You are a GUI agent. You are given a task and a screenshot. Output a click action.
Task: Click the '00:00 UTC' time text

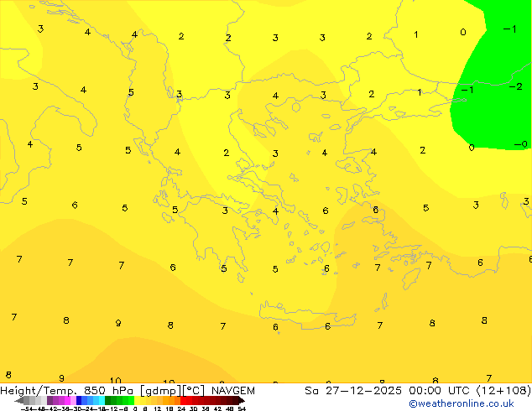click(x=440, y=391)
